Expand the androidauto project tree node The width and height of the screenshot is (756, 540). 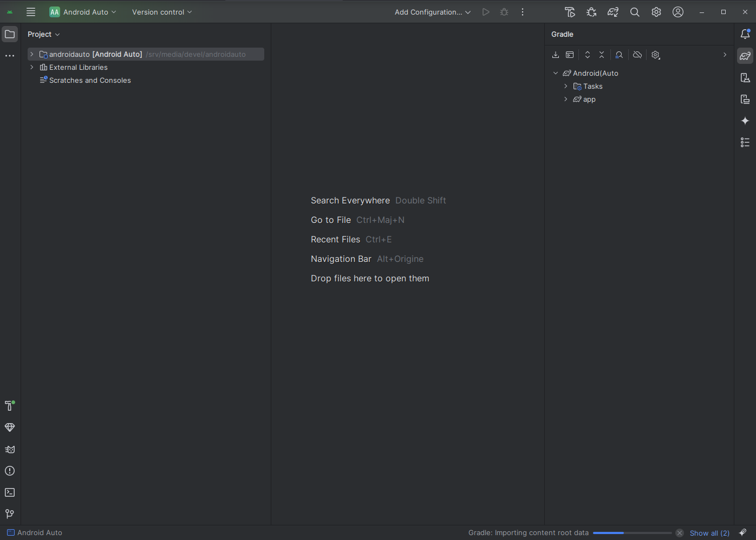tap(32, 54)
